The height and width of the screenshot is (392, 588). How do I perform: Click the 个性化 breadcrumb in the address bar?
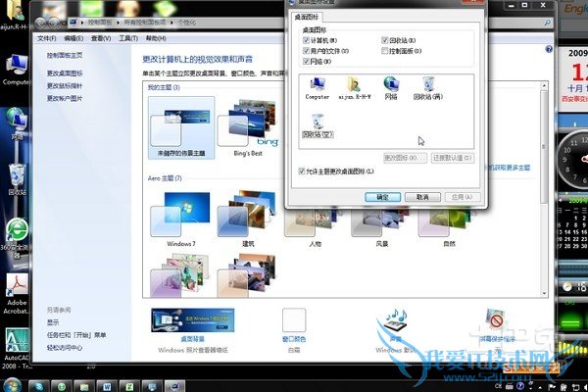tap(186, 23)
